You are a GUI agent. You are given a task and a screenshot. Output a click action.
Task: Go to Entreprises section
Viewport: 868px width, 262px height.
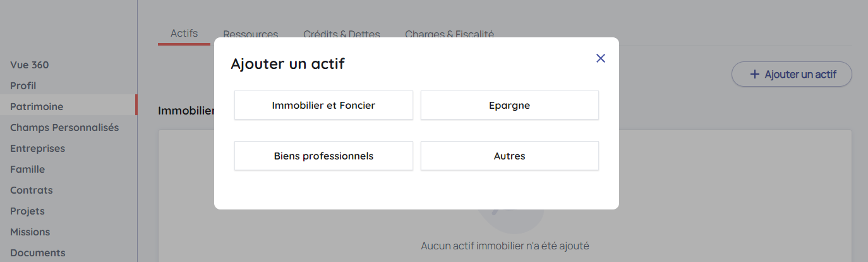click(37, 148)
